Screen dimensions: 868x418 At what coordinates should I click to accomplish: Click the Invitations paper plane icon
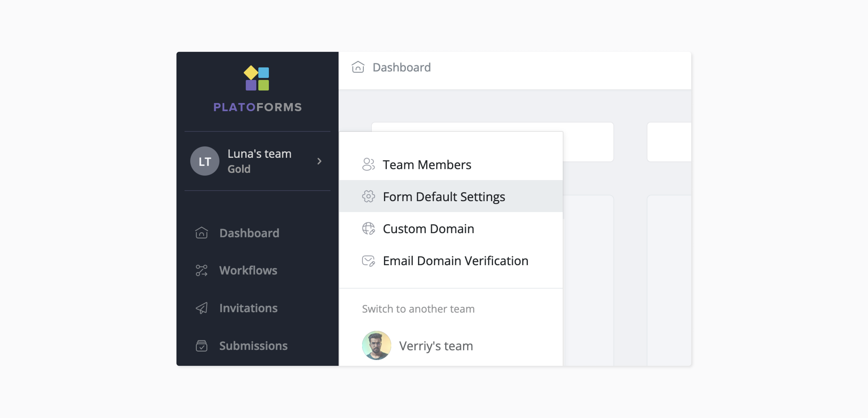pyautogui.click(x=201, y=308)
